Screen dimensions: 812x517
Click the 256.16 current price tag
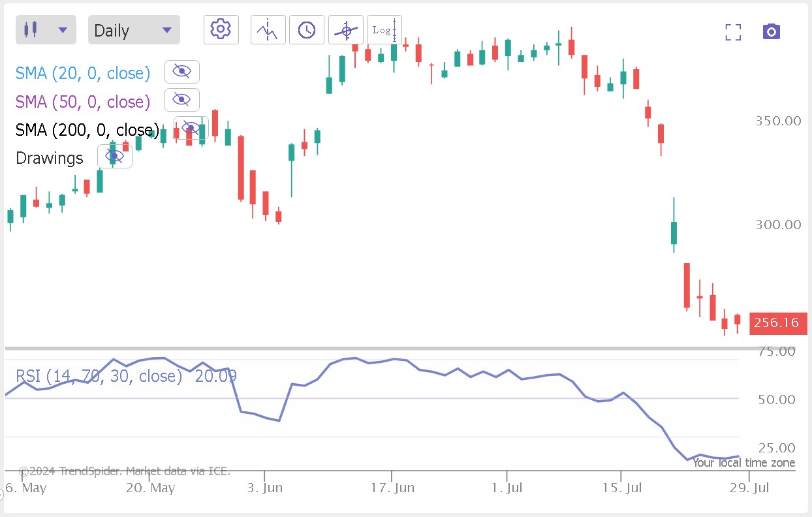[775, 322]
